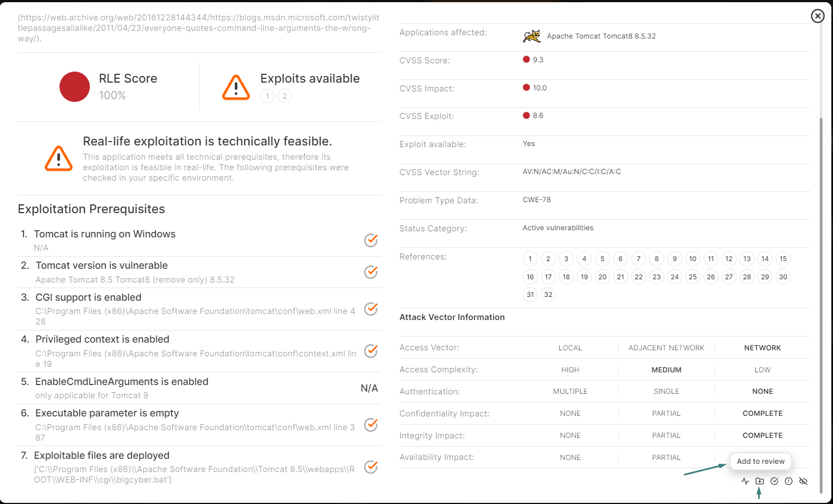Click Active vulnerabilities status value
Screen dimensions: 833x504
click(558, 228)
